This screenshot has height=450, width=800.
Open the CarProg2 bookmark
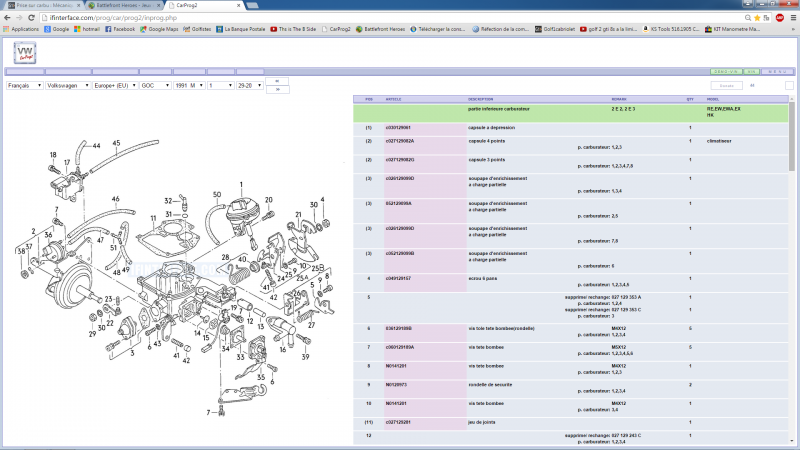pyautogui.click(x=336, y=29)
